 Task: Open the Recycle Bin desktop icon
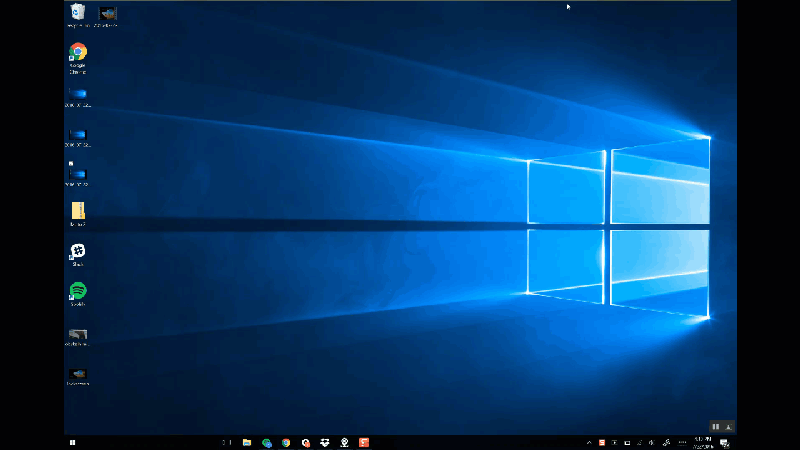pyautogui.click(x=78, y=15)
